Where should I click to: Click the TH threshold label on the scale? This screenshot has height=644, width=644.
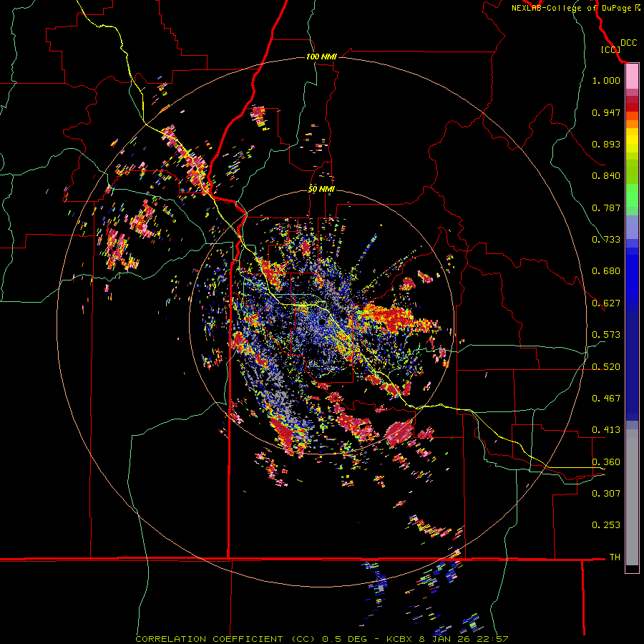tap(615, 557)
